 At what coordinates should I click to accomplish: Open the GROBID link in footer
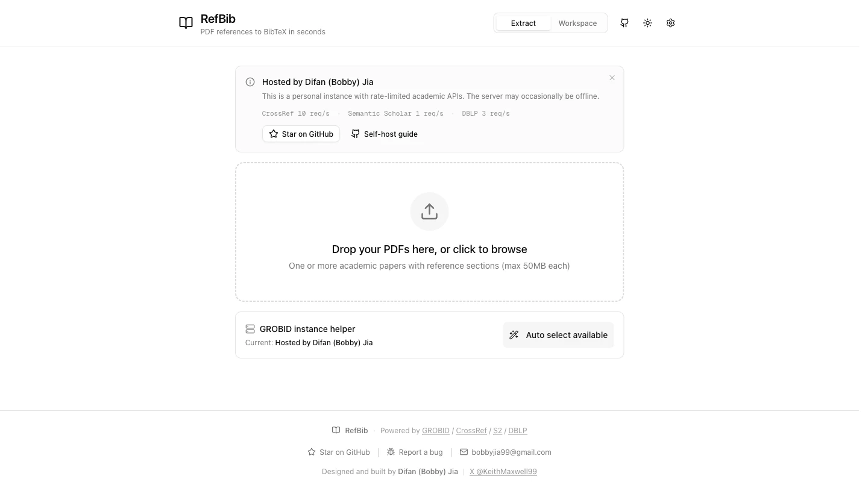coord(435,431)
